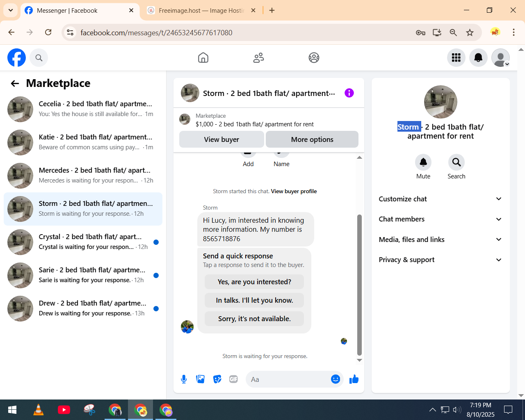Viewport: 525px width, 420px height.
Task: Launch VLC from taskbar
Action: pyautogui.click(x=38, y=409)
